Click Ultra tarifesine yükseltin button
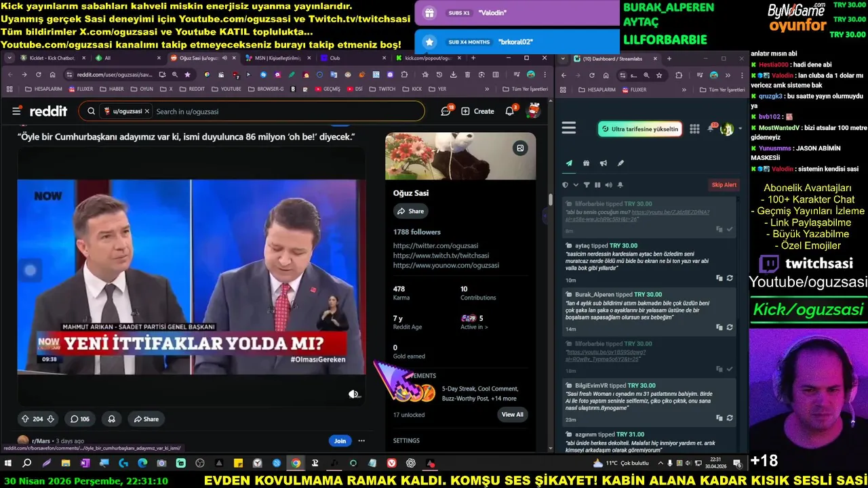Screen dimensions: 868x488 click(x=640, y=129)
